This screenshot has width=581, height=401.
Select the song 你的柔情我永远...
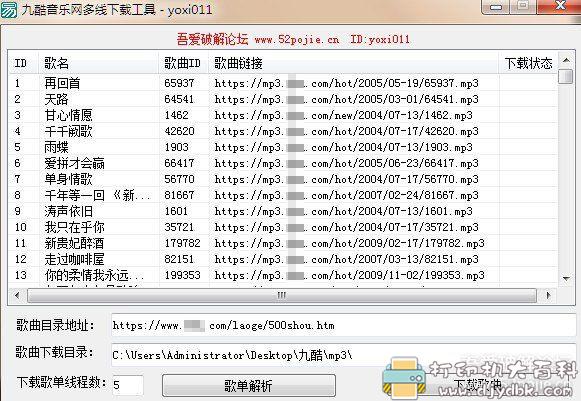click(94, 275)
